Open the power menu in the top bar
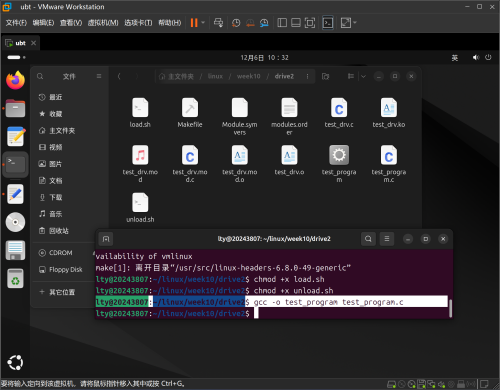 coord(488,57)
